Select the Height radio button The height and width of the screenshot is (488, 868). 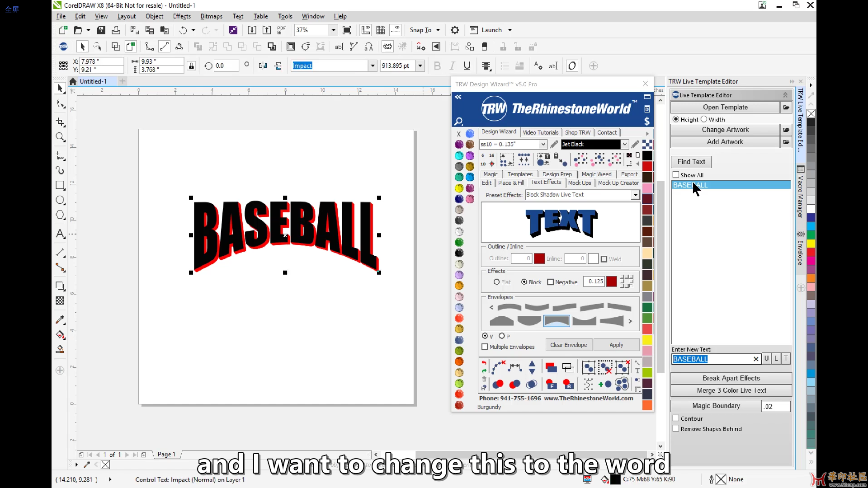[x=676, y=119]
